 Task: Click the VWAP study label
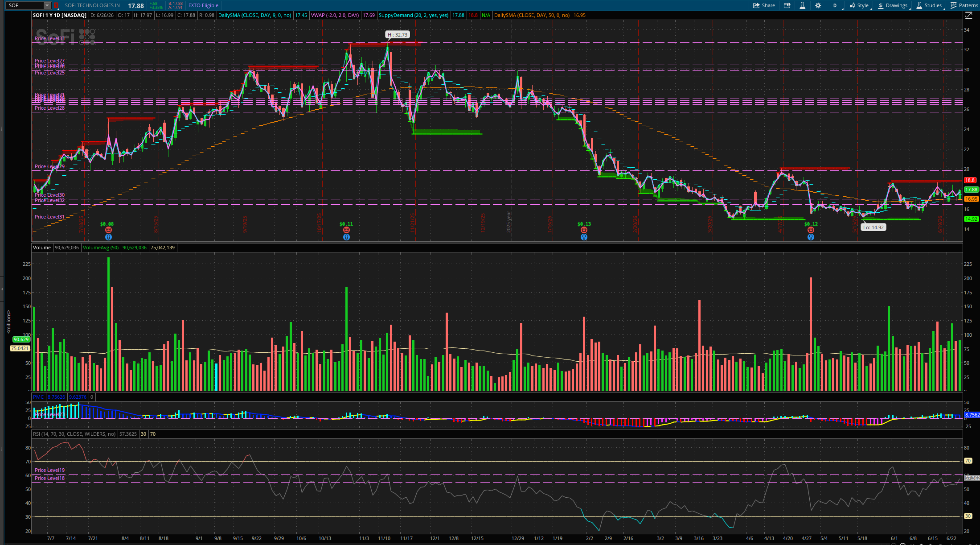(x=335, y=15)
